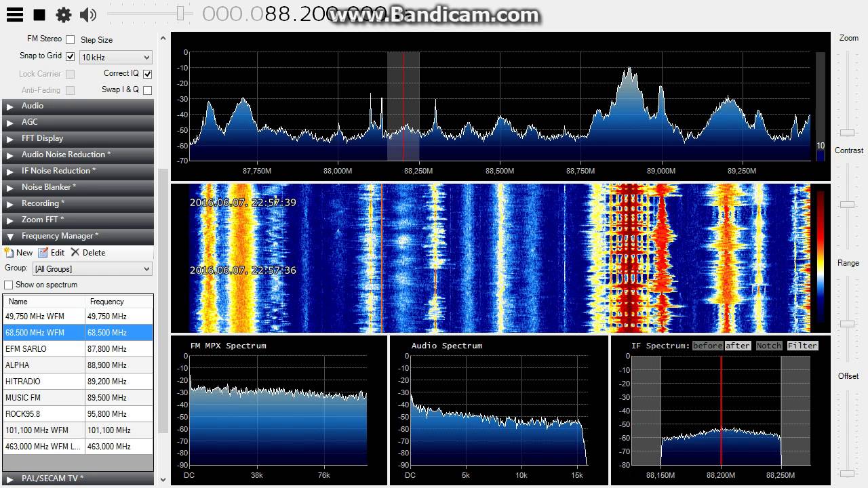Toggle the Snap to Grid checkbox
868x488 pixels.
70,56
